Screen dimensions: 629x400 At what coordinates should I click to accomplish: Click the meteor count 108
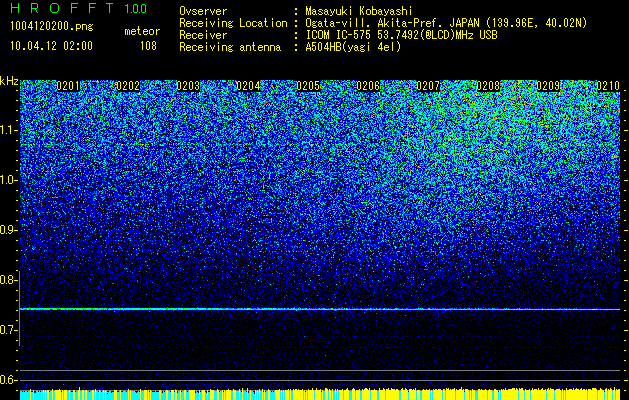[x=148, y=46]
